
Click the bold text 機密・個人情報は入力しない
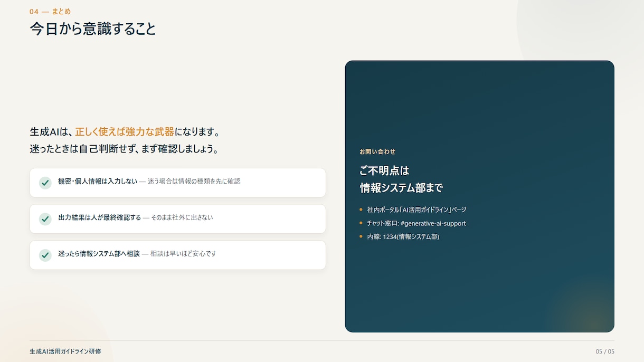[98, 181]
